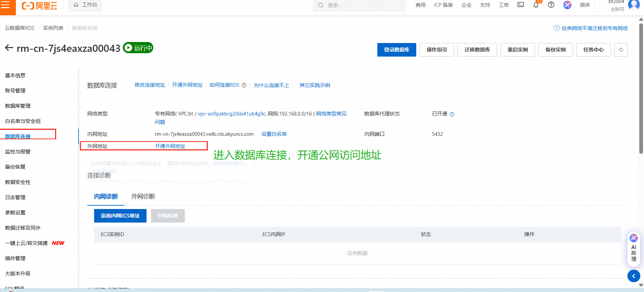Open 一键上云/容灾搭建 in sidebar
The width and height of the screenshot is (644, 292).
[26, 243]
